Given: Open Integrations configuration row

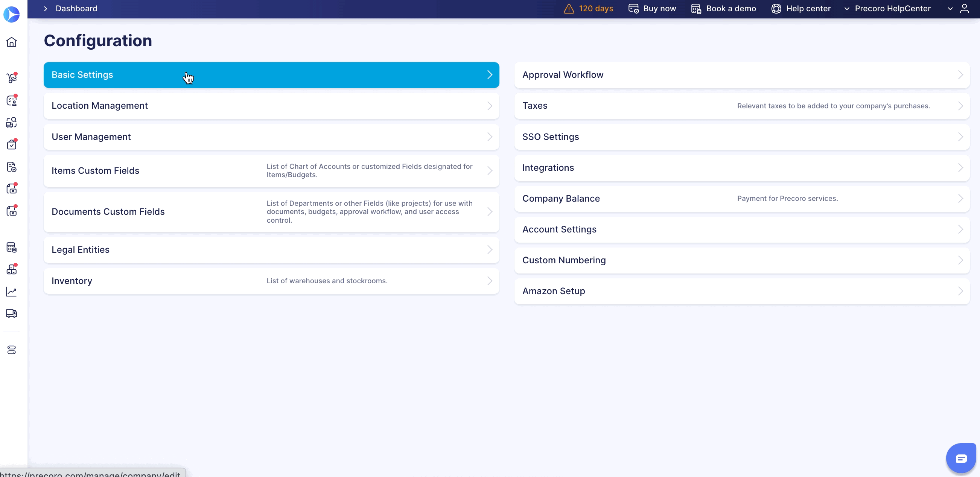Looking at the screenshot, I should click(x=741, y=168).
